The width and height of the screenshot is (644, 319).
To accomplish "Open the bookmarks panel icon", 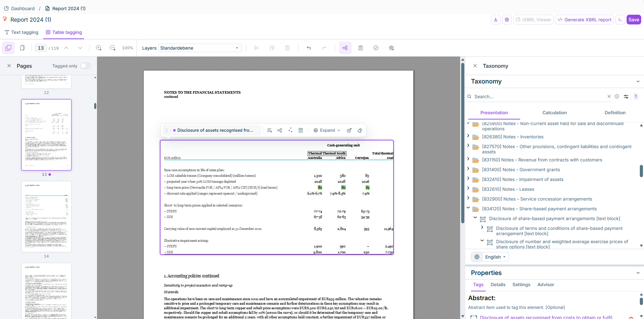I will (x=22, y=48).
